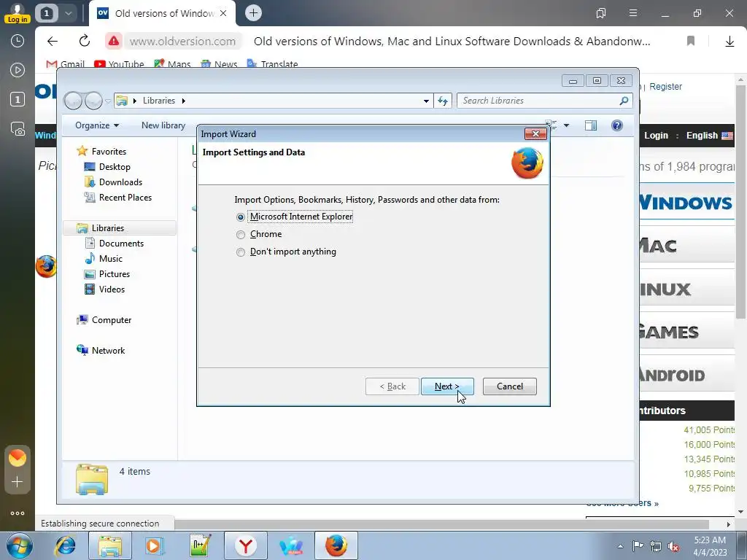Reload the oldversion.com page
The image size is (747, 560).
click(85, 42)
